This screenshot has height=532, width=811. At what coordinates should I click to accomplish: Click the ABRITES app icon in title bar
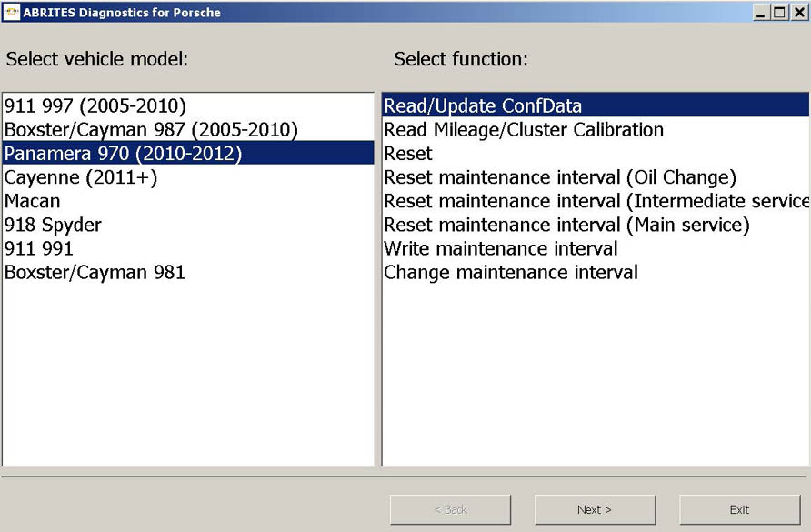click(12, 13)
